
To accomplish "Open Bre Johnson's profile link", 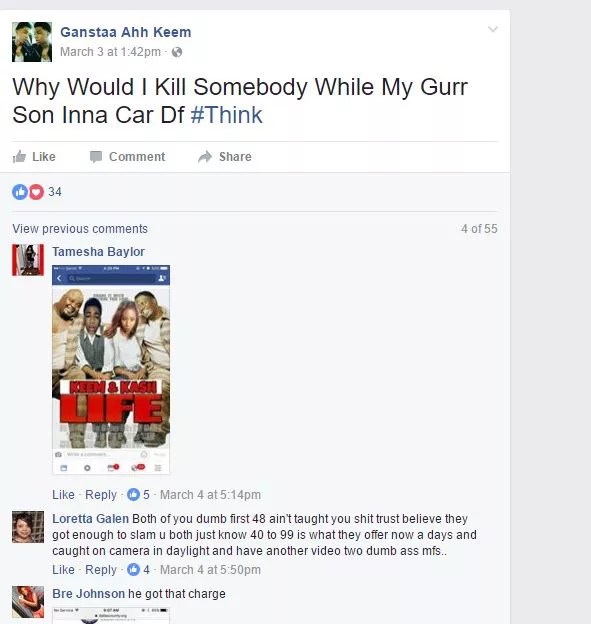I will [88, 594].
